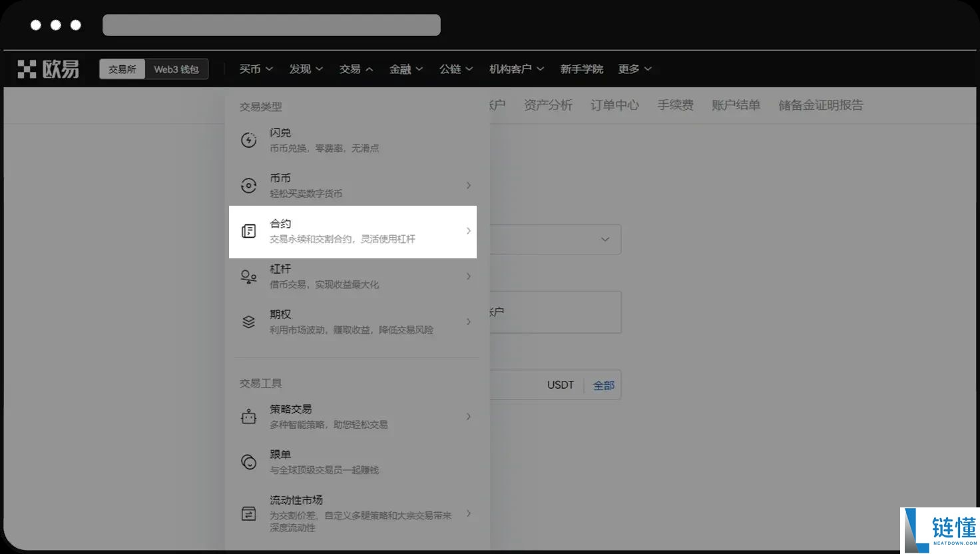Open the 手续费 page
This screenshot has width=980, height=554.
(675, 105)
